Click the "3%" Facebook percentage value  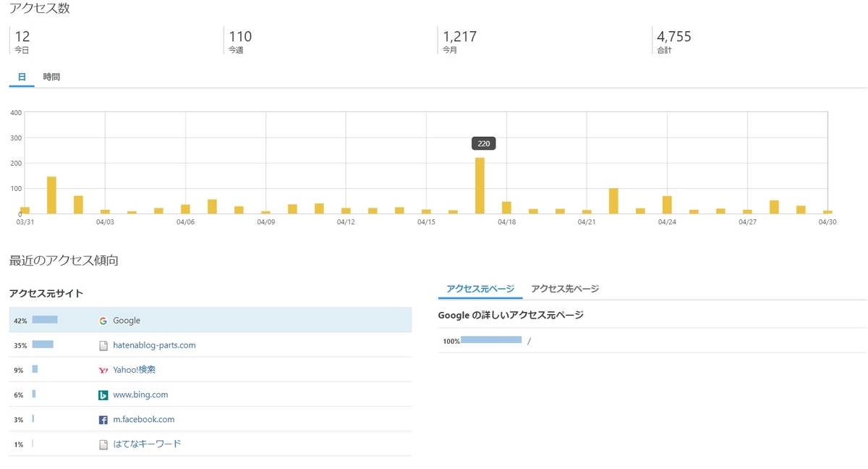[x=18, y=420]
